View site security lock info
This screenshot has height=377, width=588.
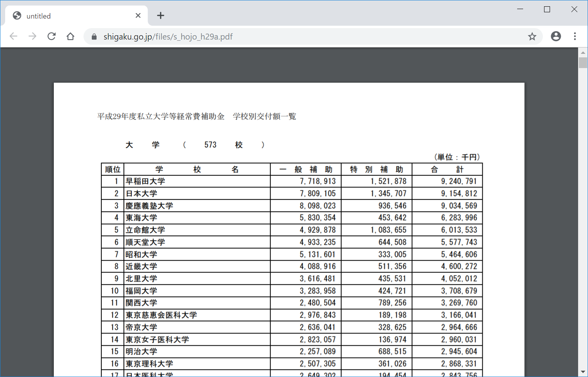pyautogui.click(x=94, y=37)
